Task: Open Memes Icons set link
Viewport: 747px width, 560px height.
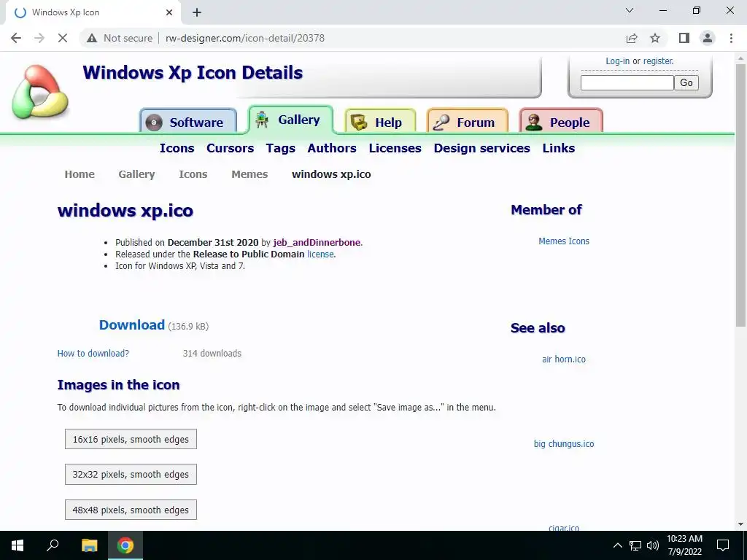Action: [x=564, y=241]
